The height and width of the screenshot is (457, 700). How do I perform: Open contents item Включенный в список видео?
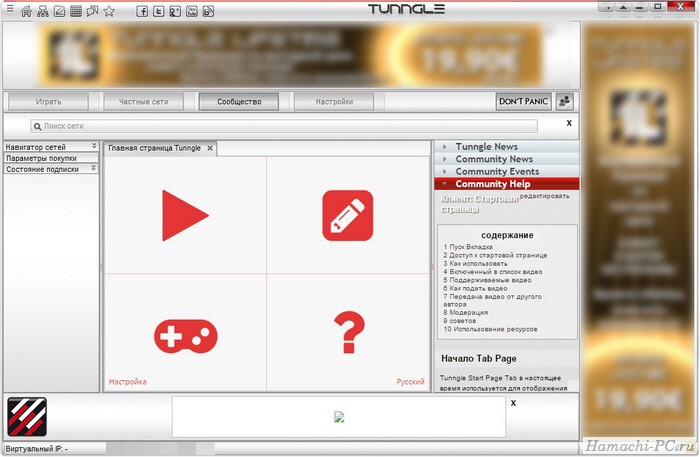[493, 272]
